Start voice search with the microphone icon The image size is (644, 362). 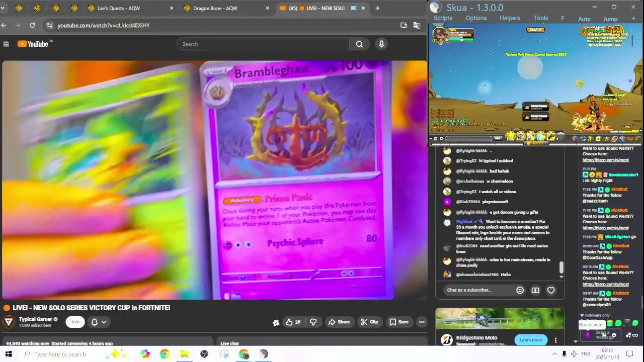point(381,44)
